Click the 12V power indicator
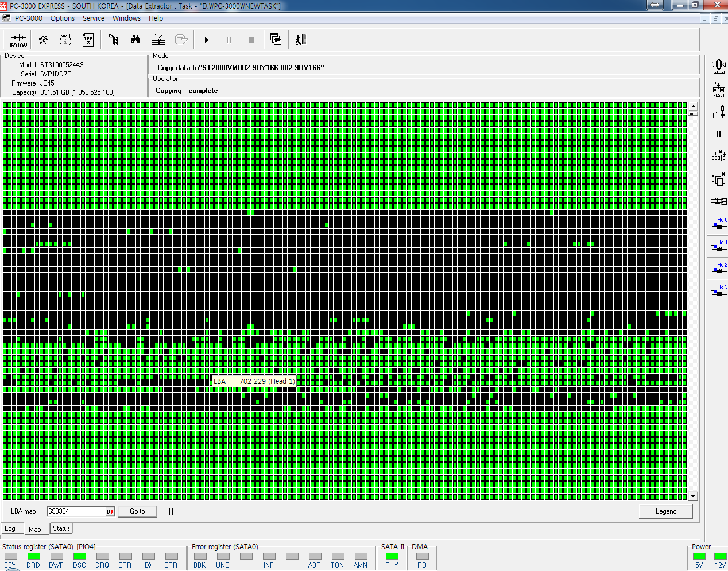The width and height of the screenshot is (728, 571). point(720,556)
